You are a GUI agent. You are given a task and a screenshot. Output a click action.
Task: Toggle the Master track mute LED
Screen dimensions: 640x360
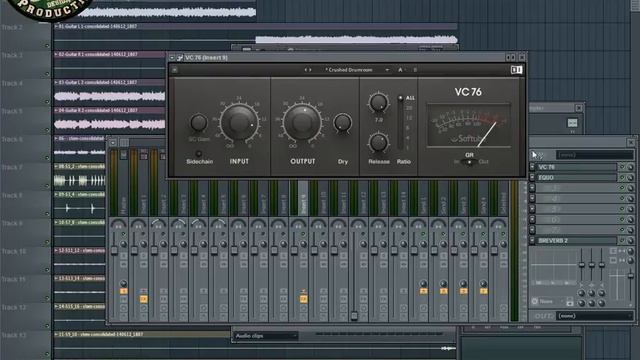(123, 234)
